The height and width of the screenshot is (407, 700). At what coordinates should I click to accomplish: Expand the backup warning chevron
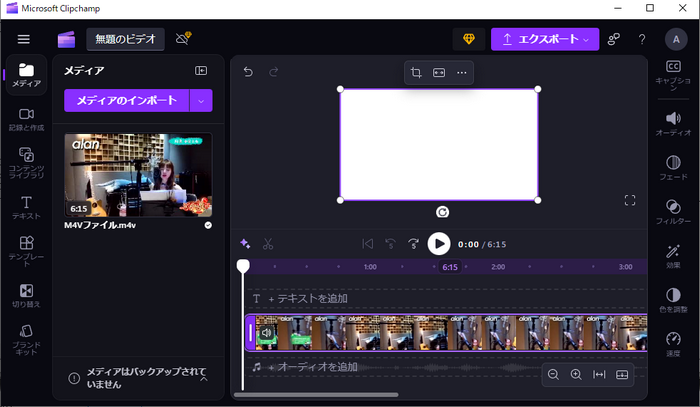pos(204,378)
